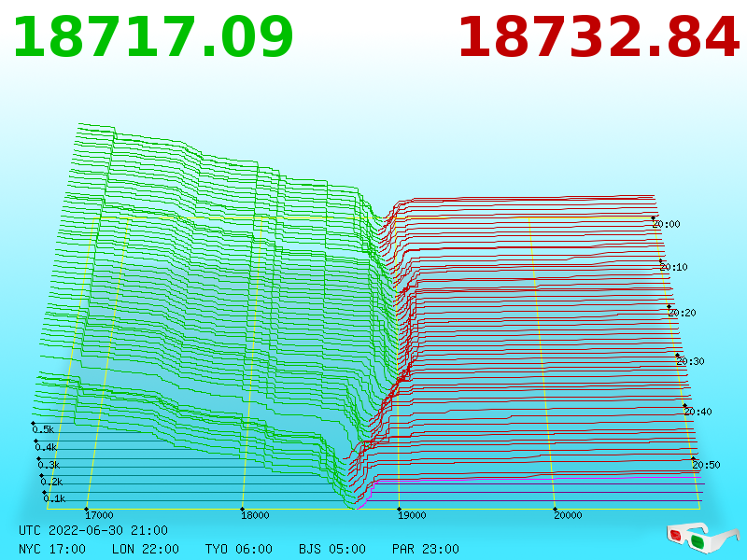Select the 19000 price axis label
The image size is (747, 560).
[412, 515]
